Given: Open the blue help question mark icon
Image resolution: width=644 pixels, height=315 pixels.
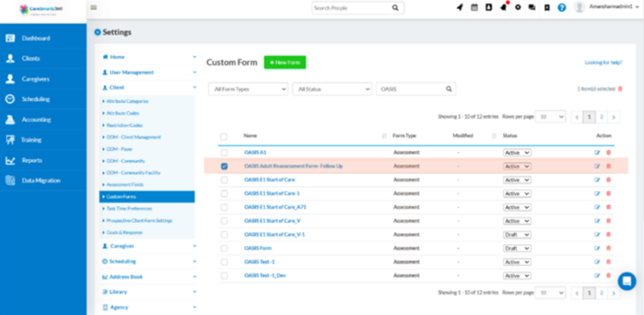Looking at the screenshot, I should [562, 7].
